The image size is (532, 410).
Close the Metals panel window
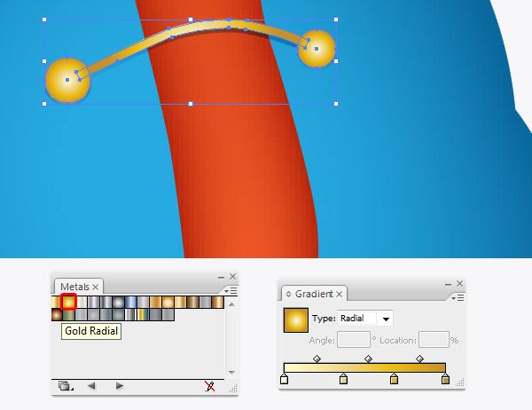click(232, 277)
